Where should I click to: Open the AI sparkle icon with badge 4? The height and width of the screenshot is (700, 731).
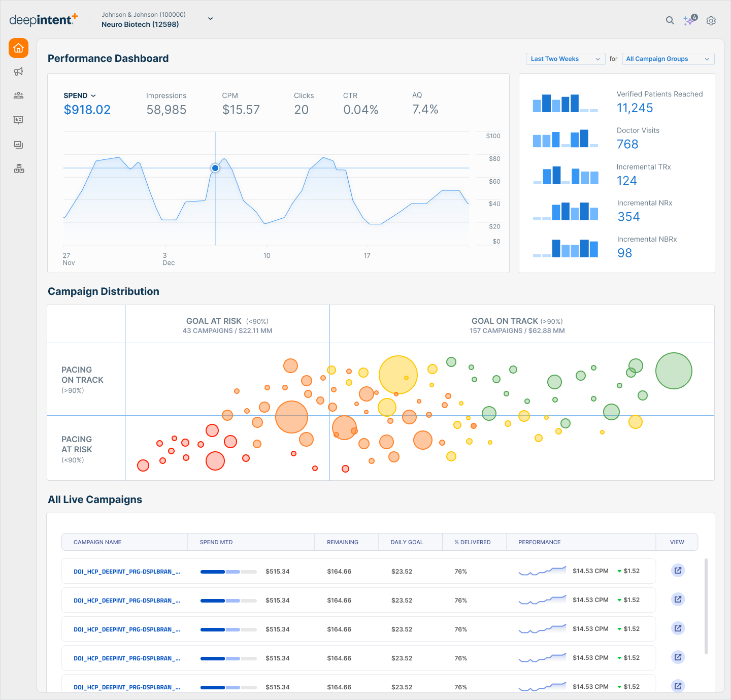pos(689,20)
